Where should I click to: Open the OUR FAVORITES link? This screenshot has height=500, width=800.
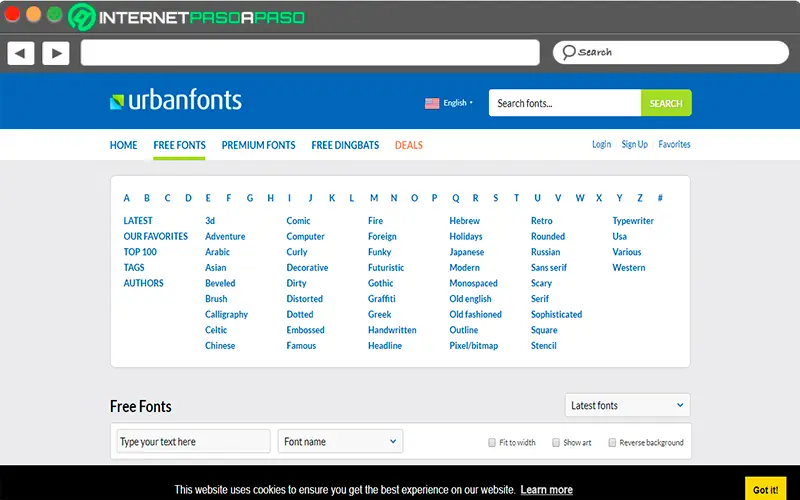pyautogui.click(x=156, y=236)
